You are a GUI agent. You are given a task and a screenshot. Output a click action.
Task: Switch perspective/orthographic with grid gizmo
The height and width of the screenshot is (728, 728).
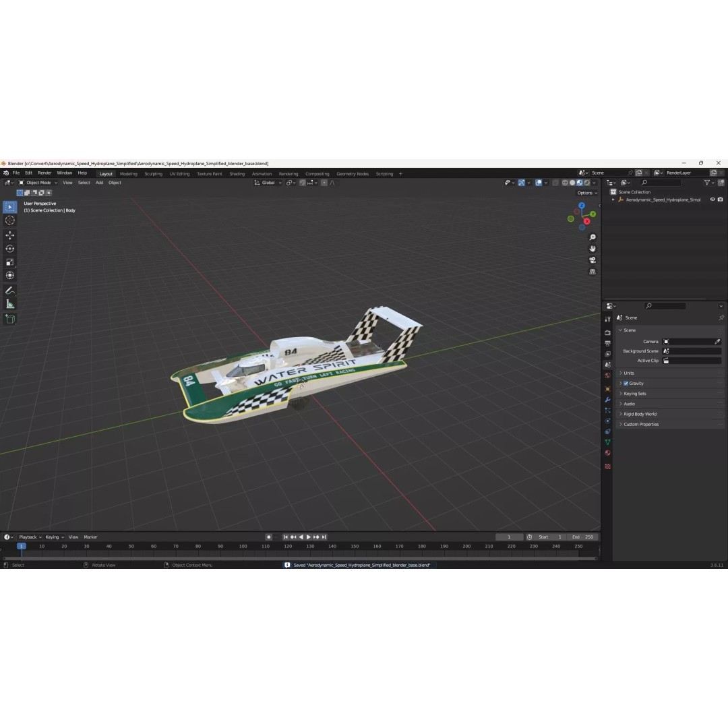[x=593, y=272]
